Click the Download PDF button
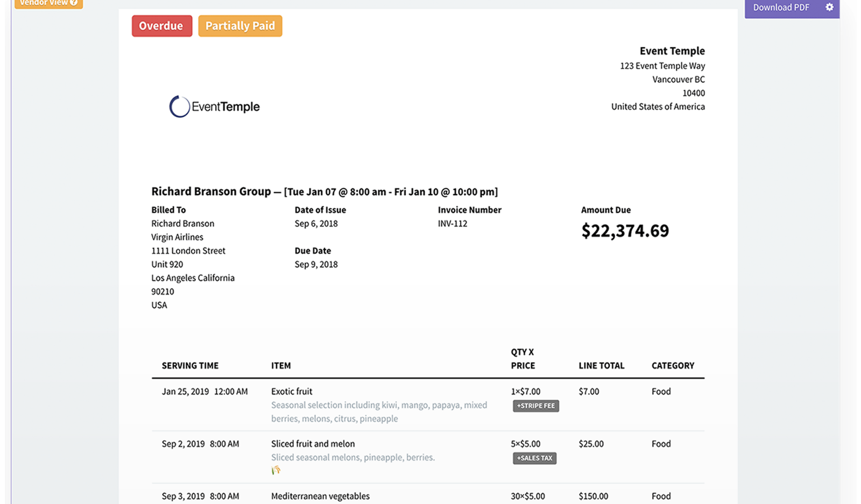 point(781,8)
